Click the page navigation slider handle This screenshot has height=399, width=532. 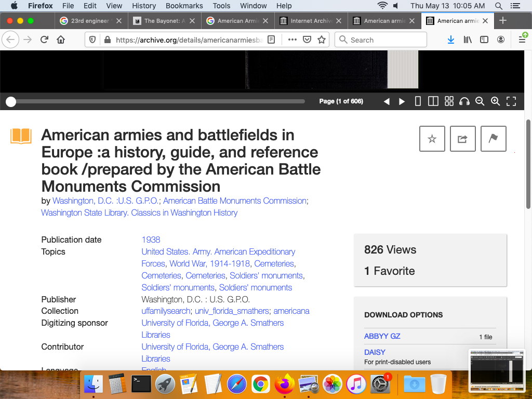11,102
